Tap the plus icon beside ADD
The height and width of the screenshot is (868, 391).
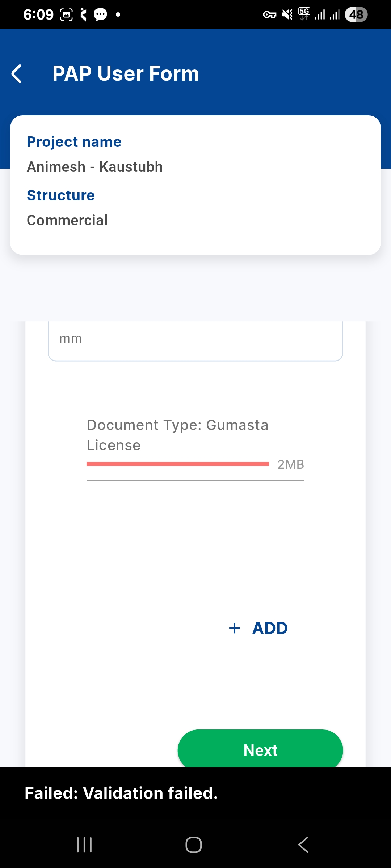click(x=235, y=628)
